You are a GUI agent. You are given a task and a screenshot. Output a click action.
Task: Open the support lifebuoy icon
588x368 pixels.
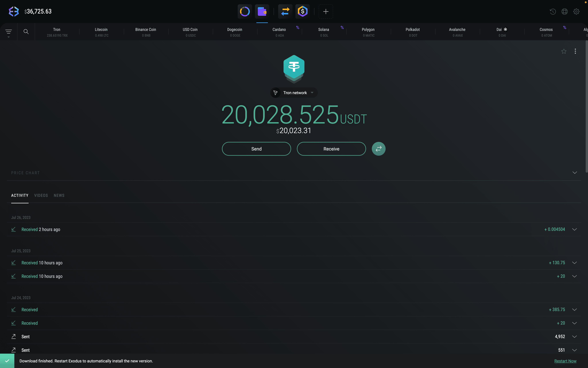[564, 11]
